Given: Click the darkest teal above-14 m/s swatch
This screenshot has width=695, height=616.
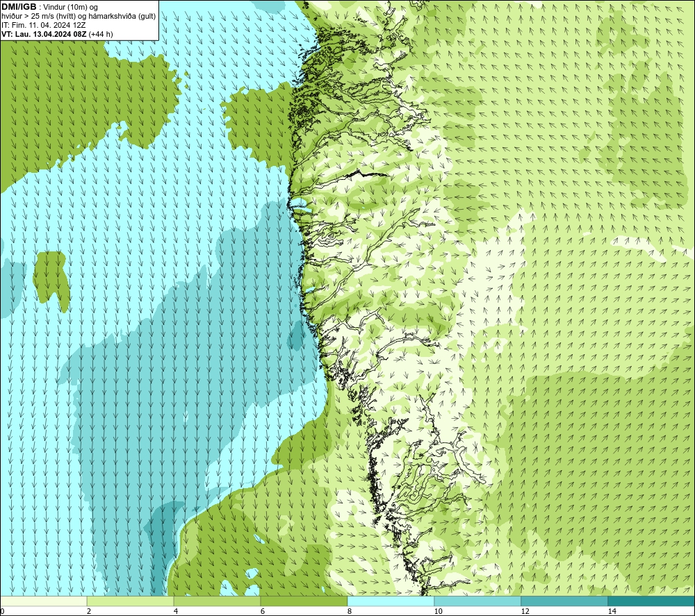Looking at the screenshot, I should (651, 601).
